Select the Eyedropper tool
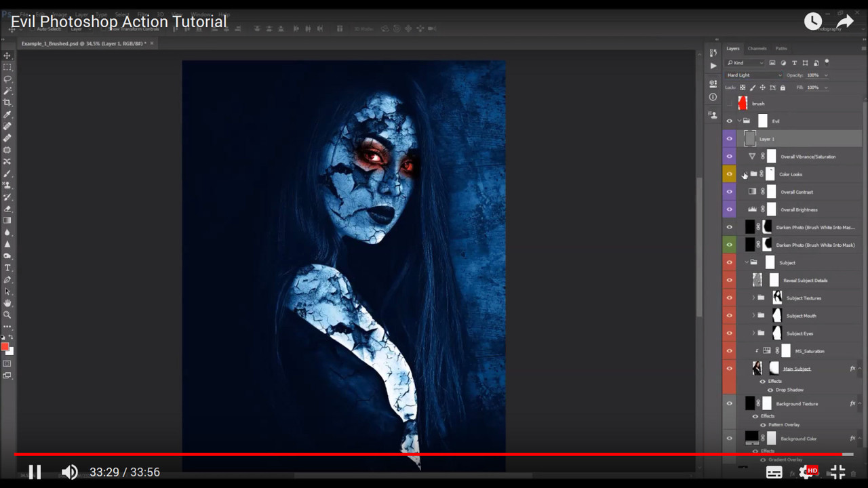Viewport: 868px width, 488px height. [7, 114]
